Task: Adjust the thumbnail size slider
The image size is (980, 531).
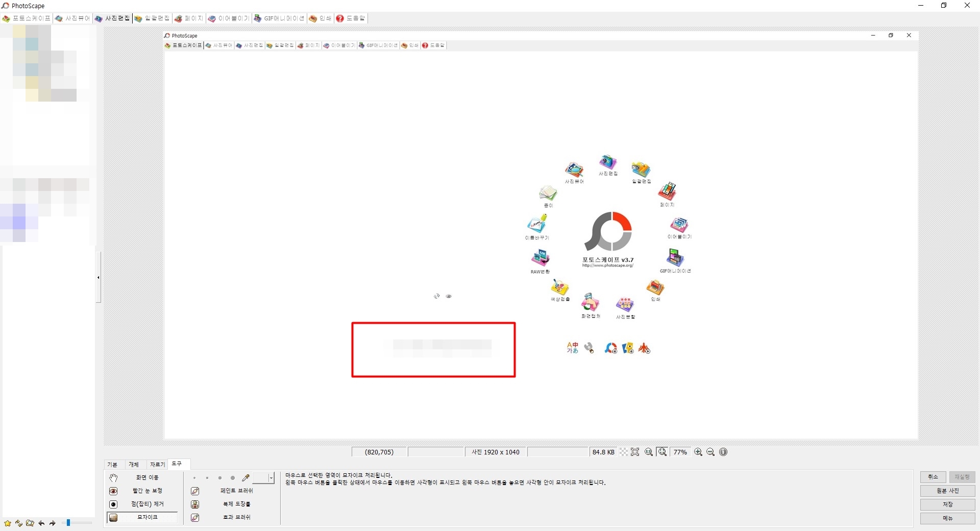Action: point(77,523)
